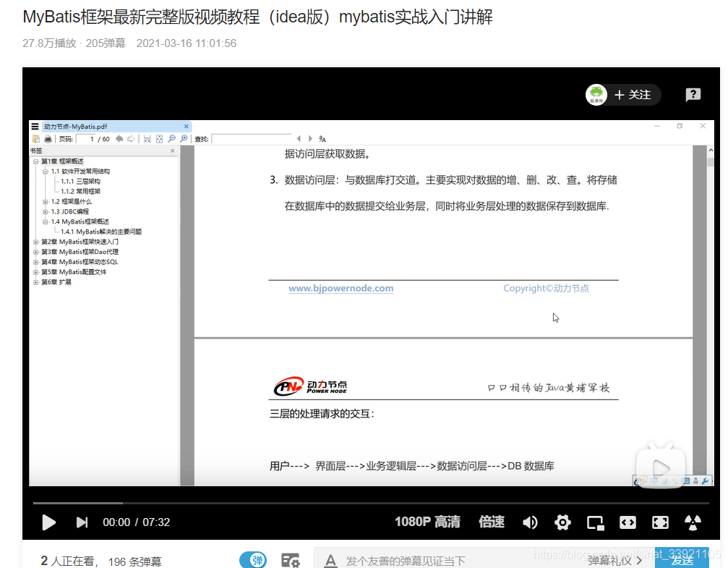Select bookmark 1.1.1 三层架构
728x568 pixels.
(x=80, y=182)
